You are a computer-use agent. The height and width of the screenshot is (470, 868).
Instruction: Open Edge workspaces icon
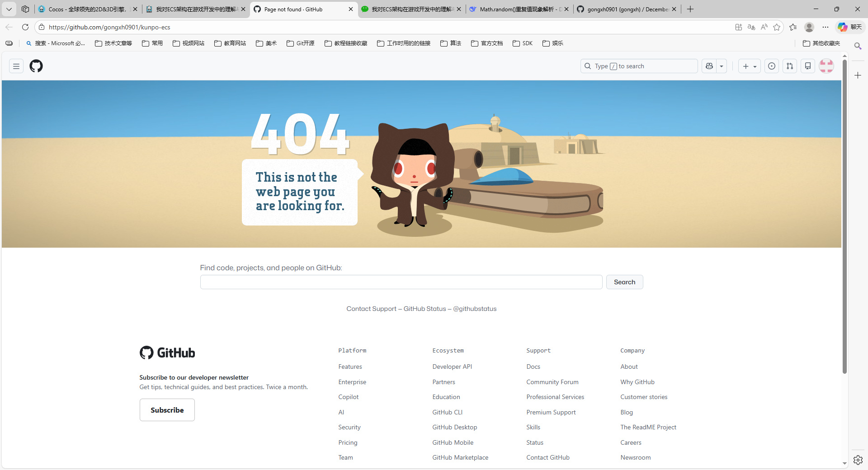[25, 9]
